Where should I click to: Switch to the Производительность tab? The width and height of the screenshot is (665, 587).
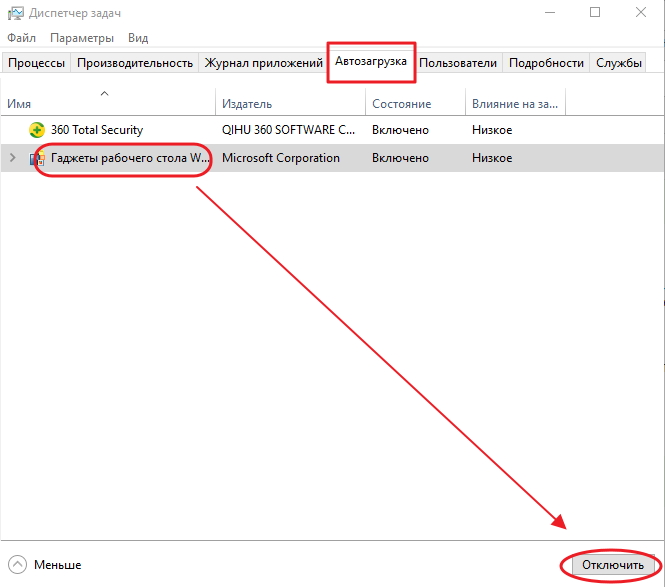pos(135,63)
